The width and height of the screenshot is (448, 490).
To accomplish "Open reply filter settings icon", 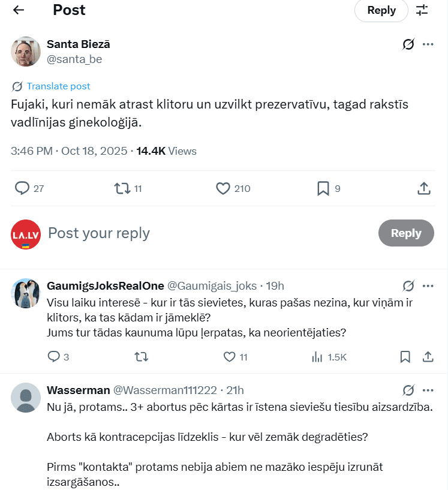I will [x=422, y=10].
